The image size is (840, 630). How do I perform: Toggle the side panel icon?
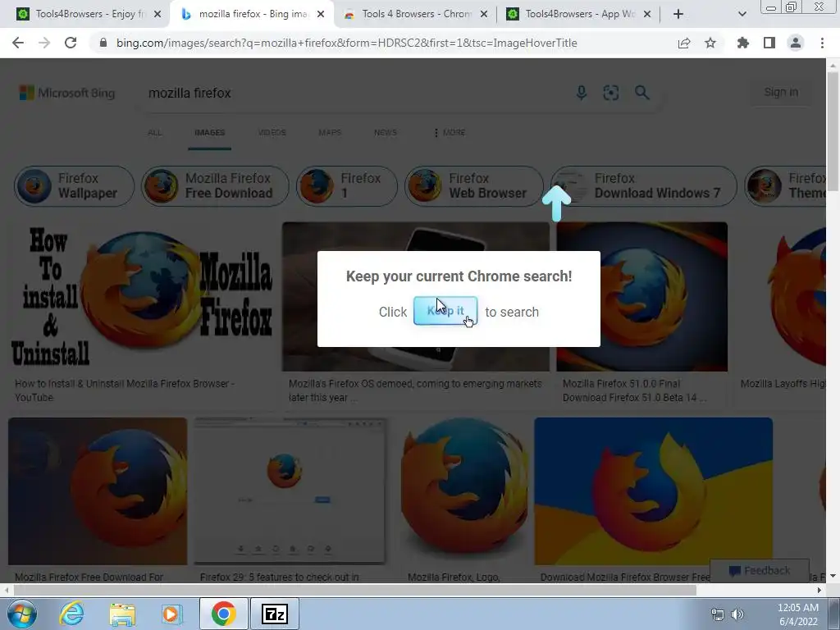[769, 43]
